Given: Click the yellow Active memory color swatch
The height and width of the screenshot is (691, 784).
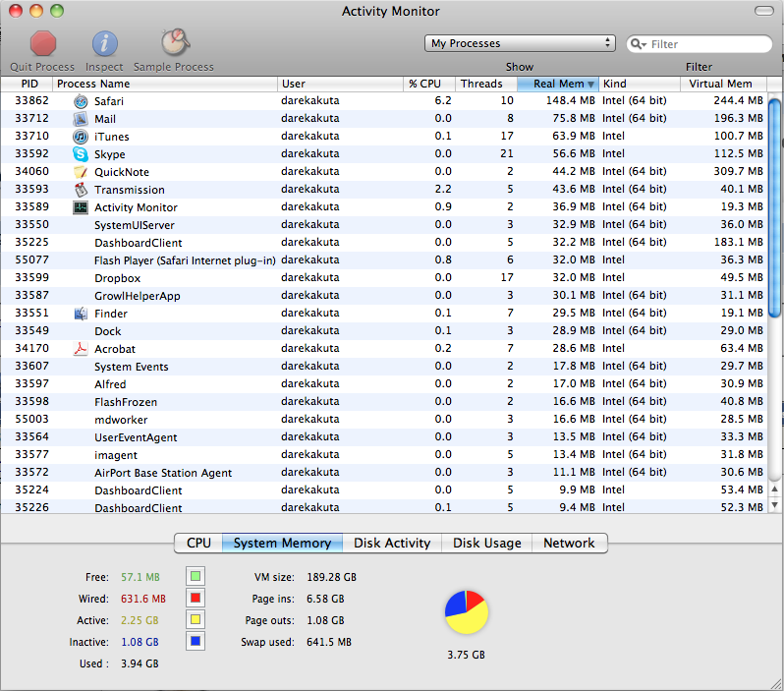Looking at the screenshot, I should click(x=196, y=619).
